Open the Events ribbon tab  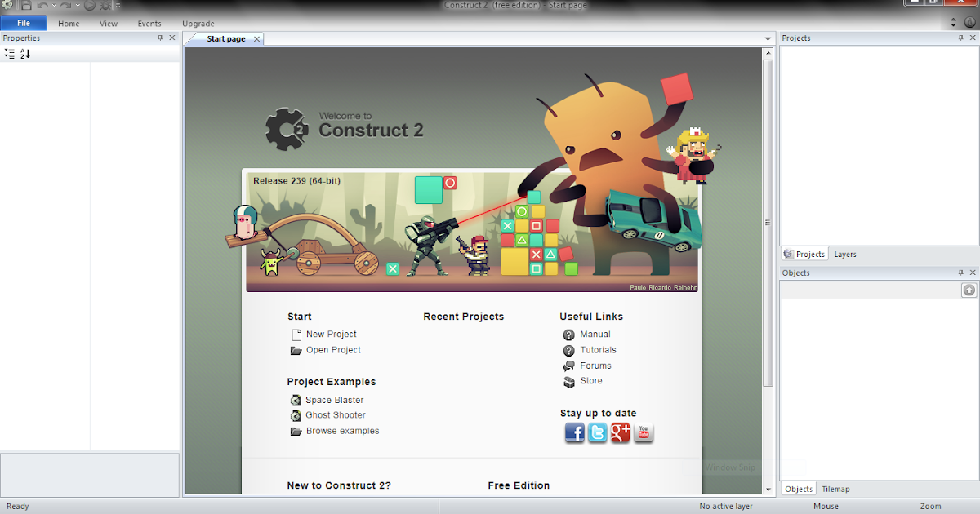coord(149,23)
